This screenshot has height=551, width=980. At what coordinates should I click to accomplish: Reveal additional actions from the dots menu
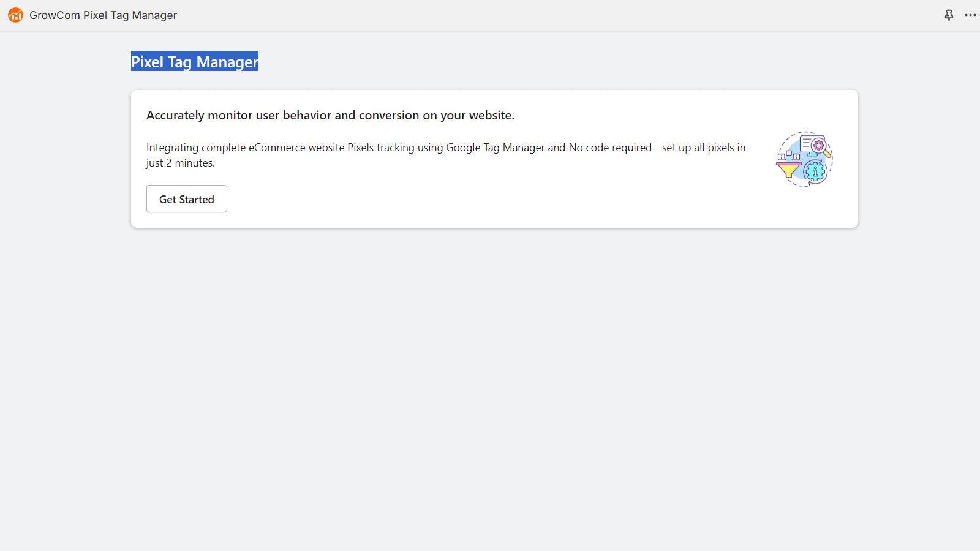970,15
